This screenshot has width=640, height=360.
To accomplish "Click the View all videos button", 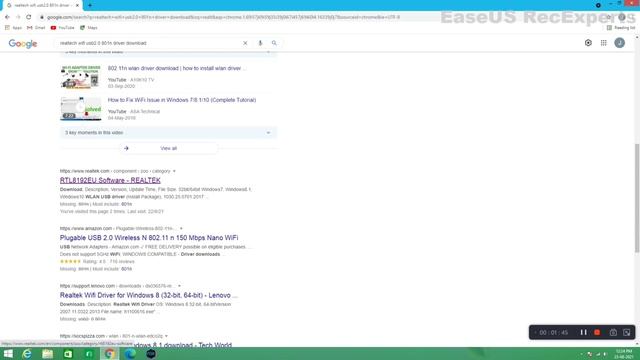I will pyautogui.click(x=168, y=148).
